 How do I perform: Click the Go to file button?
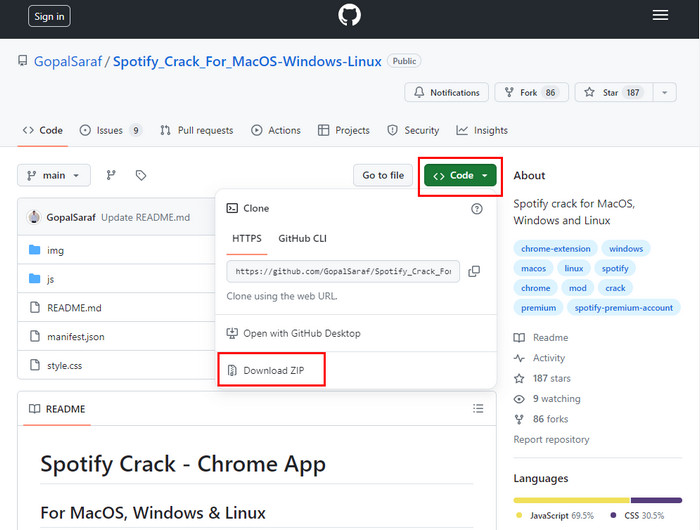coord(383,175)
